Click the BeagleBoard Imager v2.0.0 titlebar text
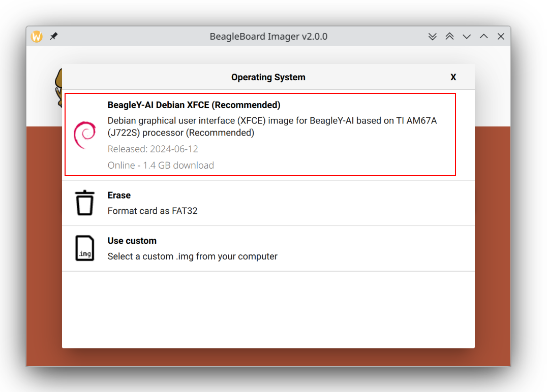This screenshot has width=547, height=392. coord(268,36)
